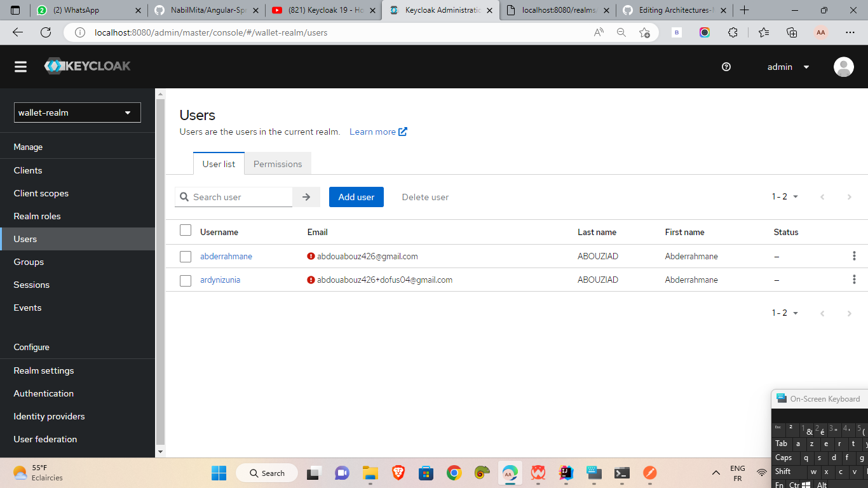
Task: Toggle the sidebar with the hamburger icon
Action: tap(20, 66)
